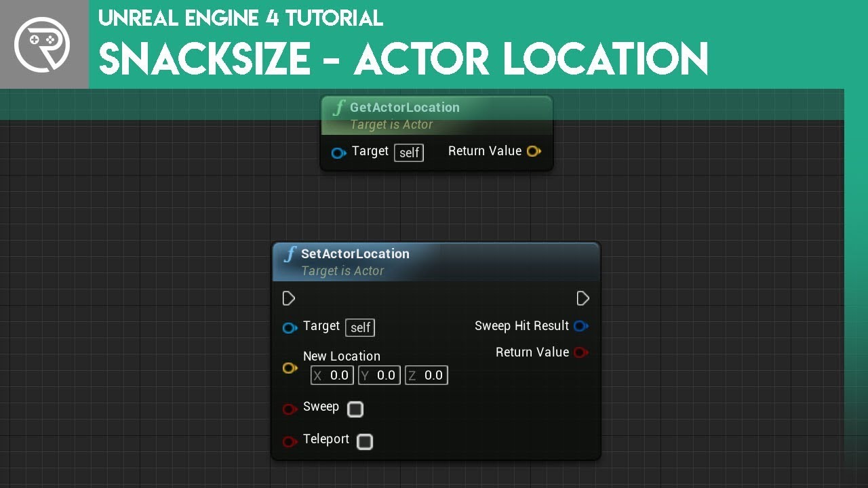This screenshot has width=868, height=488.
Task: Click the SetActorLocation Target input pin
Action: click(290, 328)
